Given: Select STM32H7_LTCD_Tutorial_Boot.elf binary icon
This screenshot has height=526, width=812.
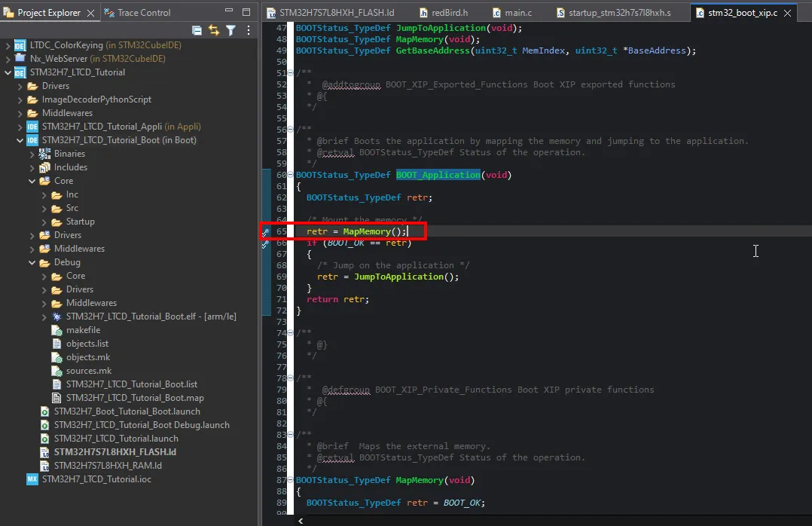Looking at the screenshot, I should pos(57,317).
